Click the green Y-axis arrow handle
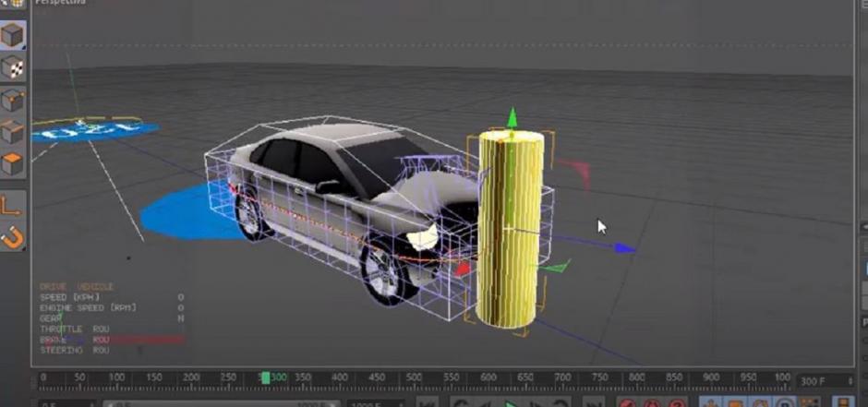This screenshot has height=407, width=868. pos(512,117)
